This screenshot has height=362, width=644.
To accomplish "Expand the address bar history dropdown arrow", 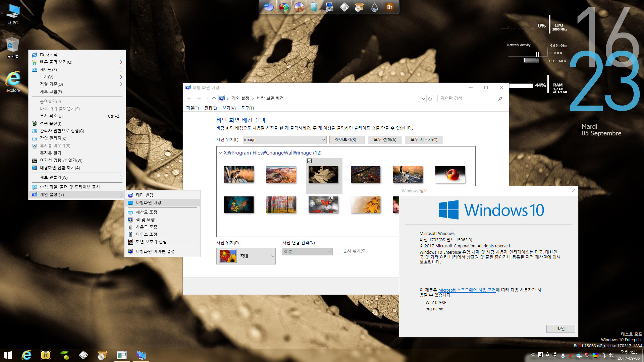I will pos(423,99).
